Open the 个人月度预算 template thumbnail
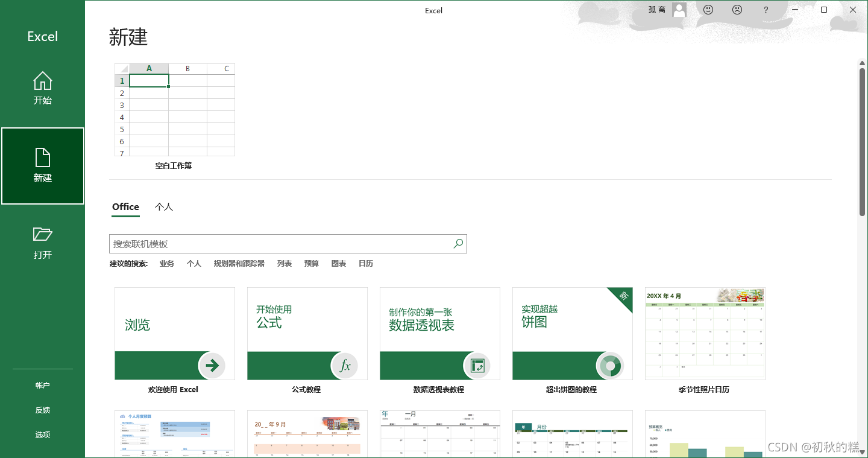 [x=175, y=434]
